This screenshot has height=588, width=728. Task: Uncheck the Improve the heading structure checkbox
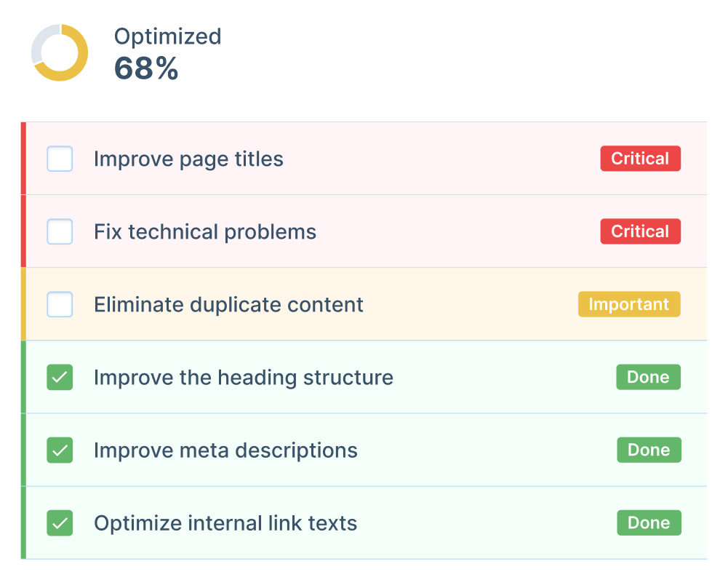click(x=60, y=378)
